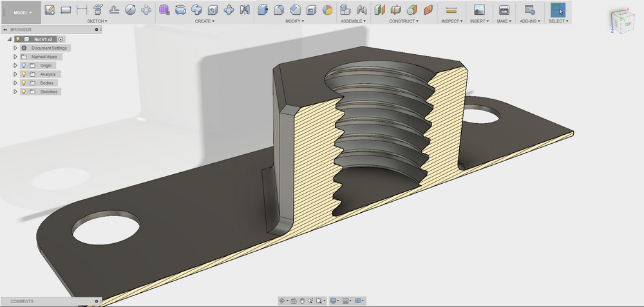Screen dimensions: 644x307
Task: Select the Rectangle sketch tool
Action: click(x=66, y=10)
